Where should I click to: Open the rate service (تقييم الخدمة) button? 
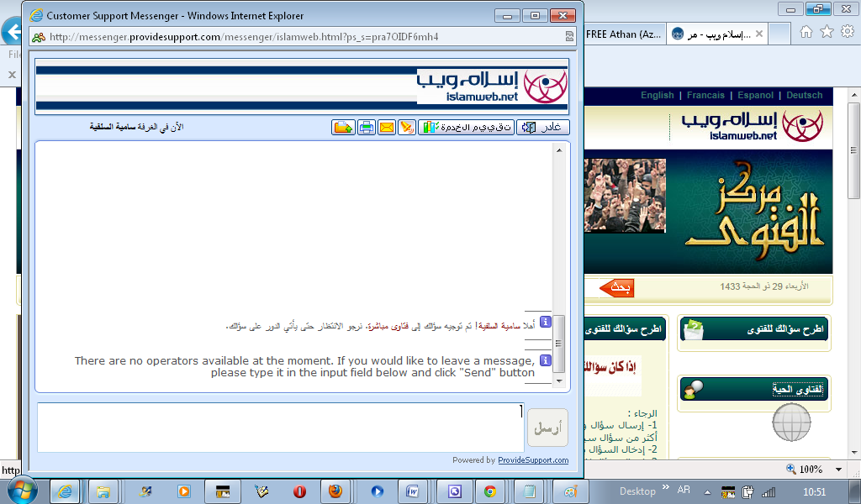coord(466,127)
